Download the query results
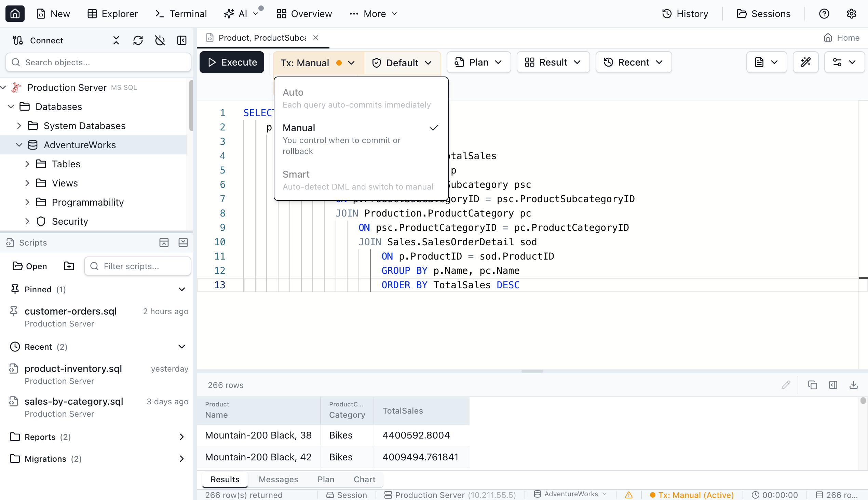Screen dimensions: 868x500 tap(854, 385)
